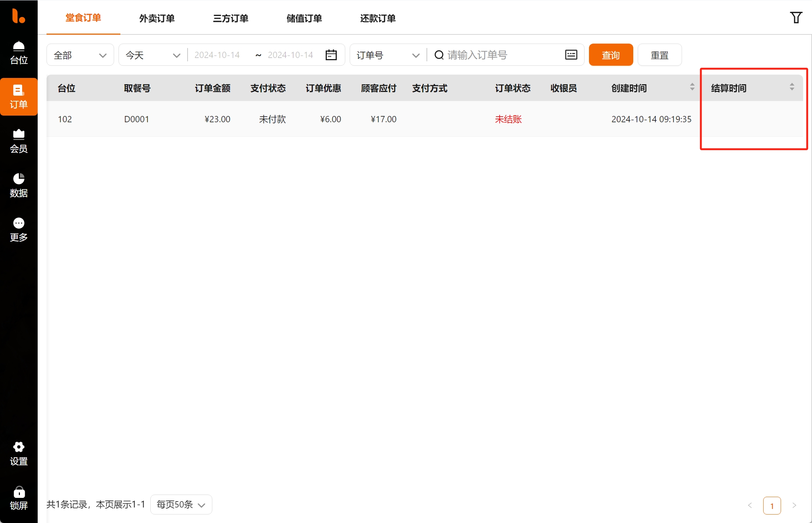The width and height of the screenshot is (812, 523).
Task: Expand the 全部 status dropdown
Action: coord(80,55)
